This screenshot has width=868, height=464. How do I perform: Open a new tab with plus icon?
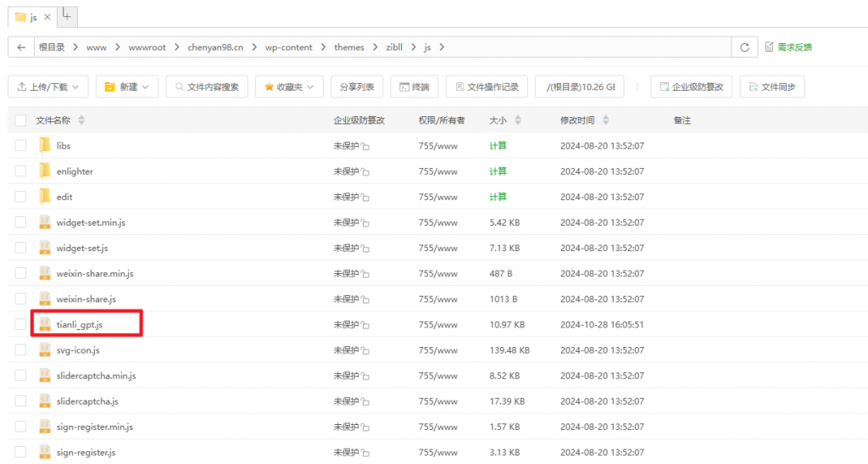point(66,15)
